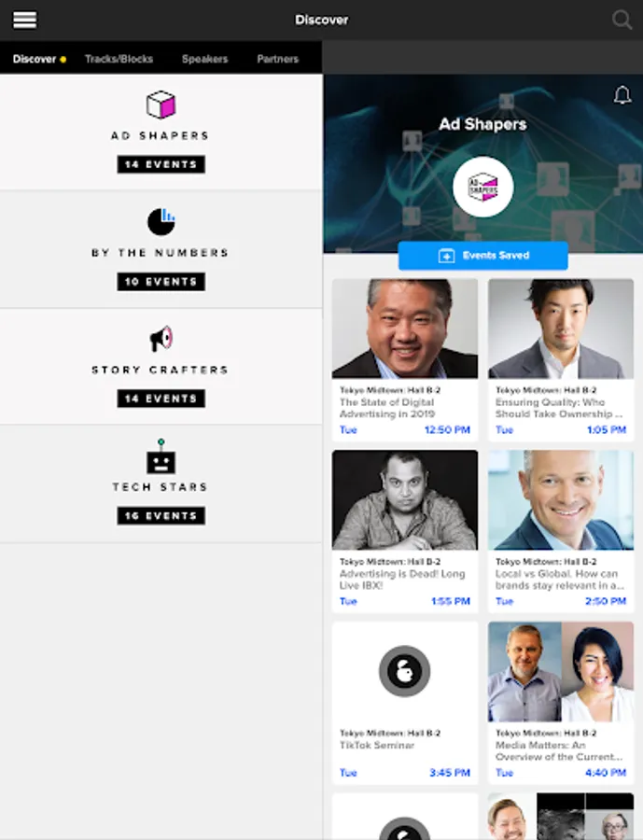
Task: Open the Media Matters session card
Action: [561, 702]
